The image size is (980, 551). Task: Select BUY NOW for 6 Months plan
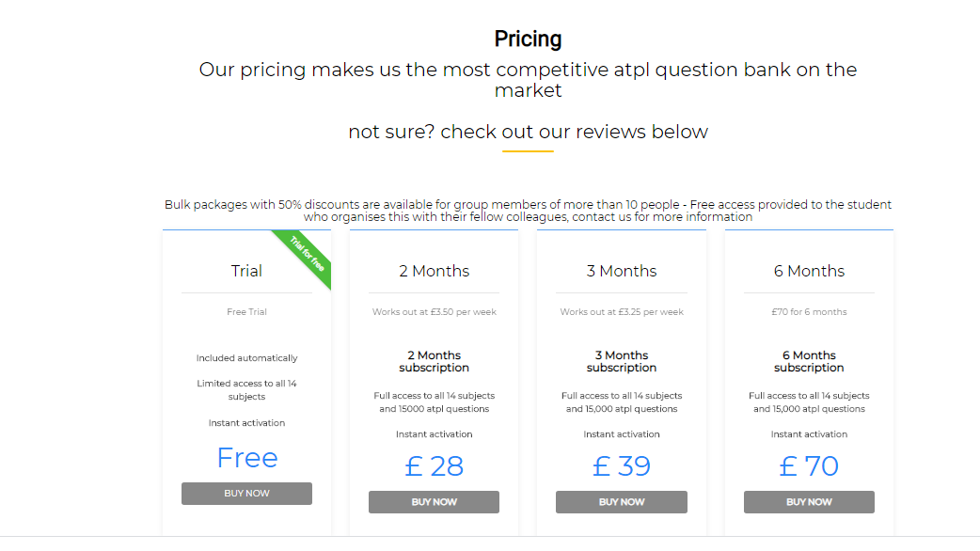[x=809, y=502]
